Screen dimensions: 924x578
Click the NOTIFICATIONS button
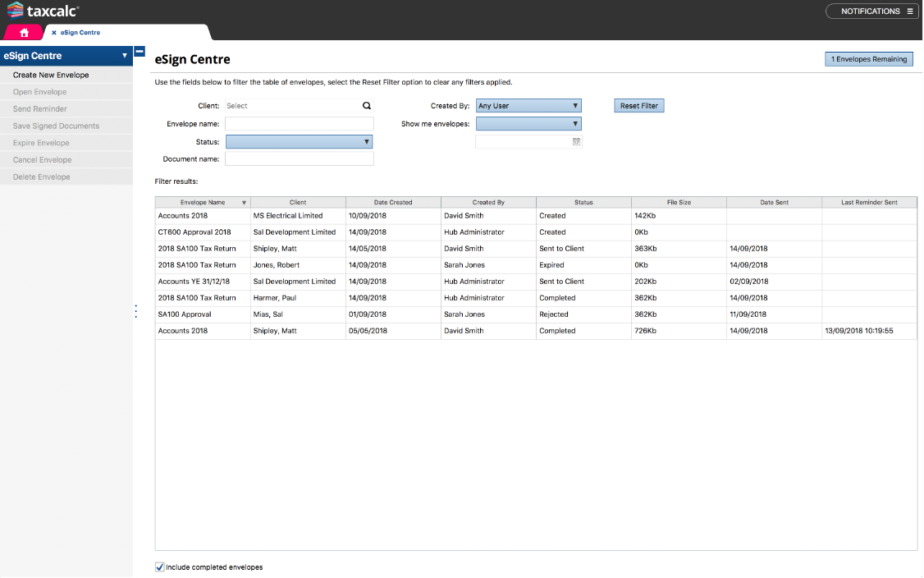pyautogui.click(x=872, y=11)
